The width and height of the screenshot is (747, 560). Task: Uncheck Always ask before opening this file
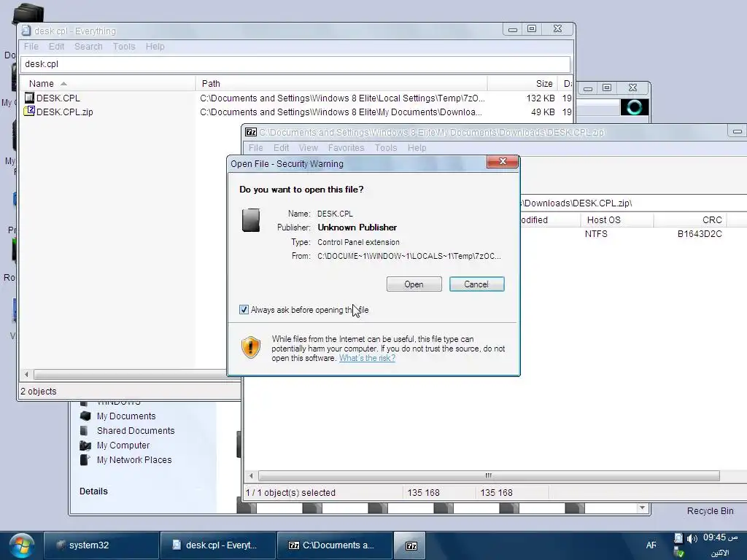(x=244, y=310)
